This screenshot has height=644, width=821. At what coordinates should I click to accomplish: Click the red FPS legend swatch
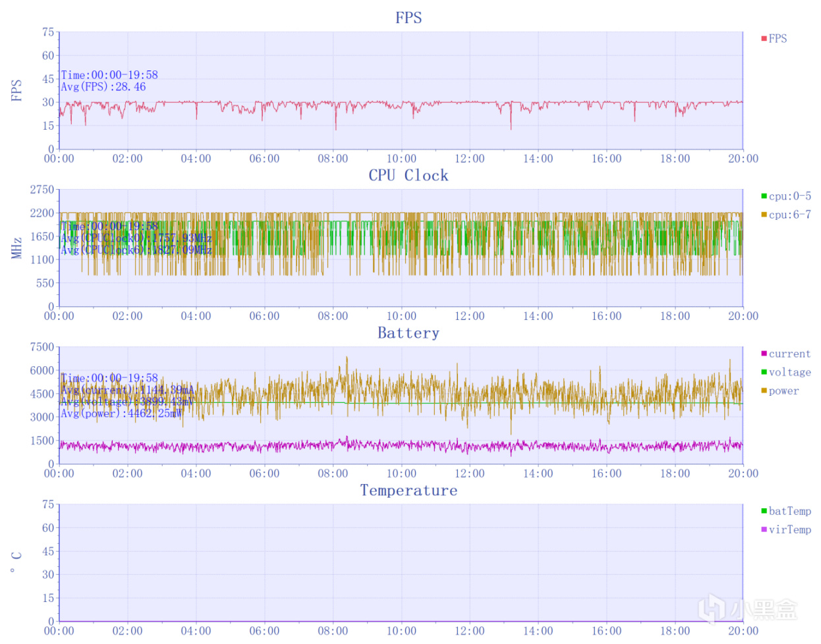point(764,39)
